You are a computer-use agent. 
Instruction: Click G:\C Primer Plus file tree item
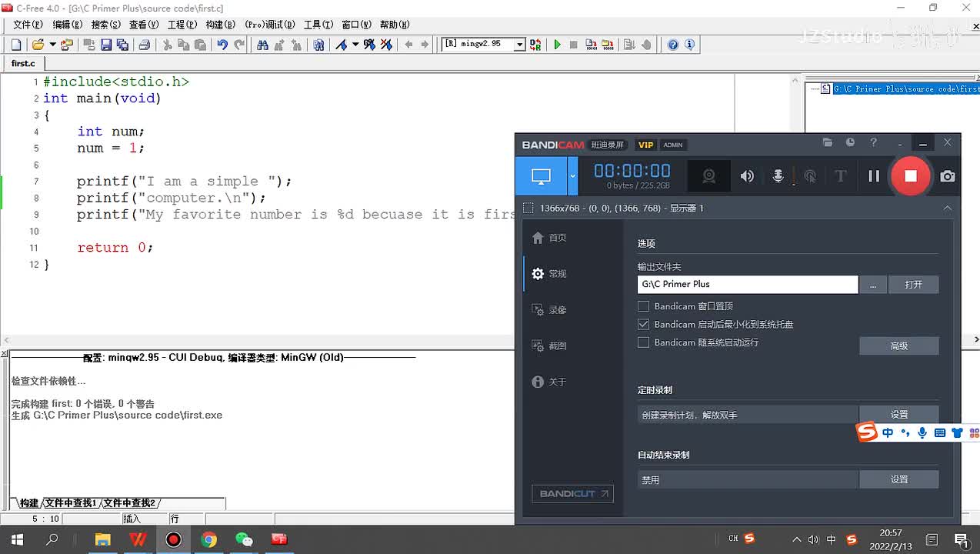tap(905, 89)
